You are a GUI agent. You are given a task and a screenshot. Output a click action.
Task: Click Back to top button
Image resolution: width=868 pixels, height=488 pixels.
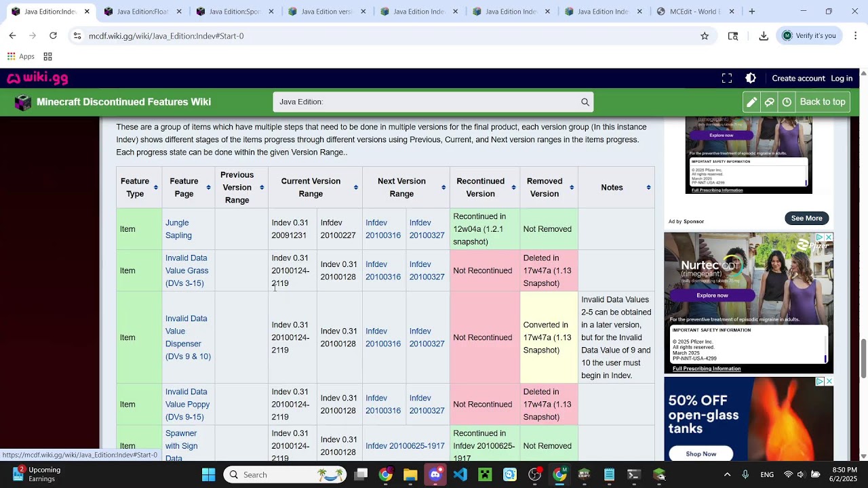823,102
